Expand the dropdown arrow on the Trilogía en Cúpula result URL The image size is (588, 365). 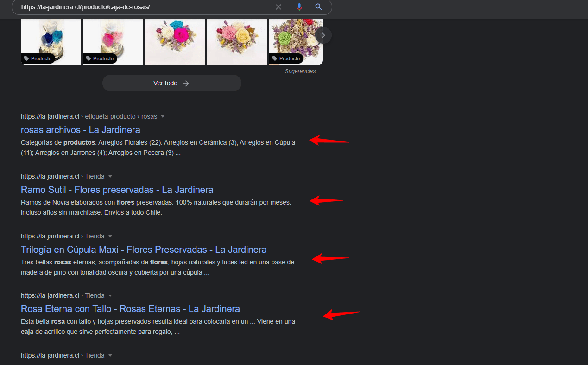click(x=110, y=237)
